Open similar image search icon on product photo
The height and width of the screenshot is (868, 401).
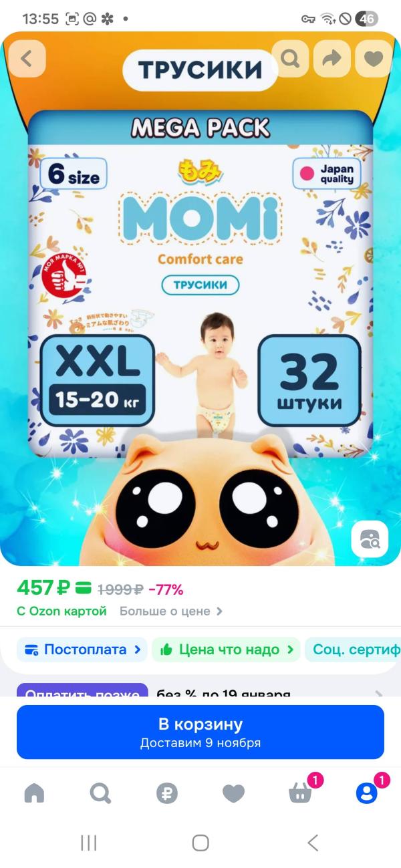coord(370,539)
